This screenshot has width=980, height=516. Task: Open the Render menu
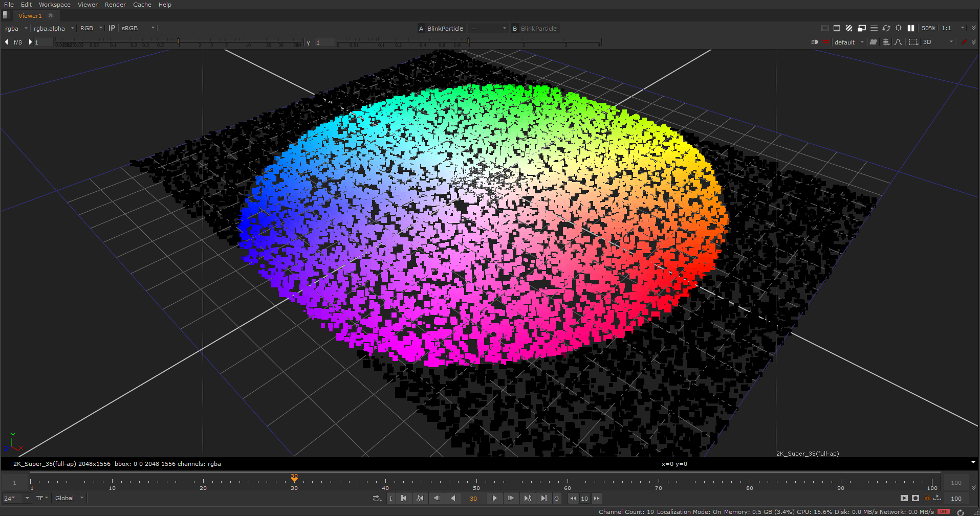[x=115, y=5]
